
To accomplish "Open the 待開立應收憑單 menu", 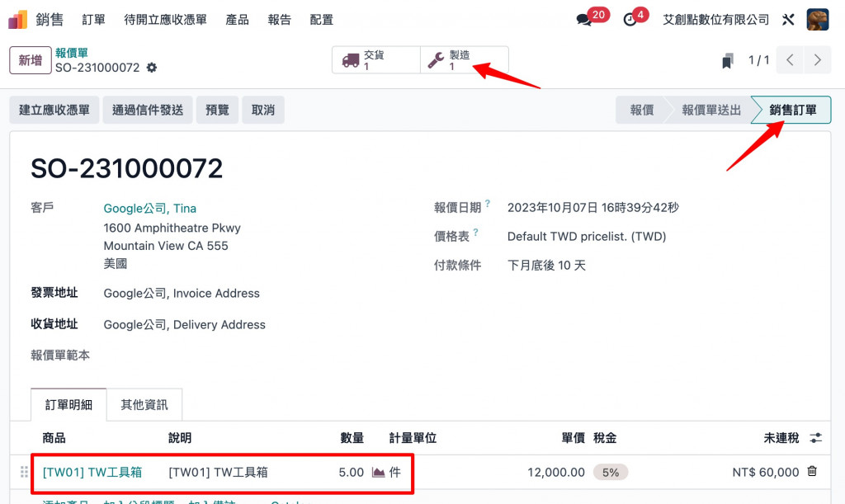I will (165, 20).
